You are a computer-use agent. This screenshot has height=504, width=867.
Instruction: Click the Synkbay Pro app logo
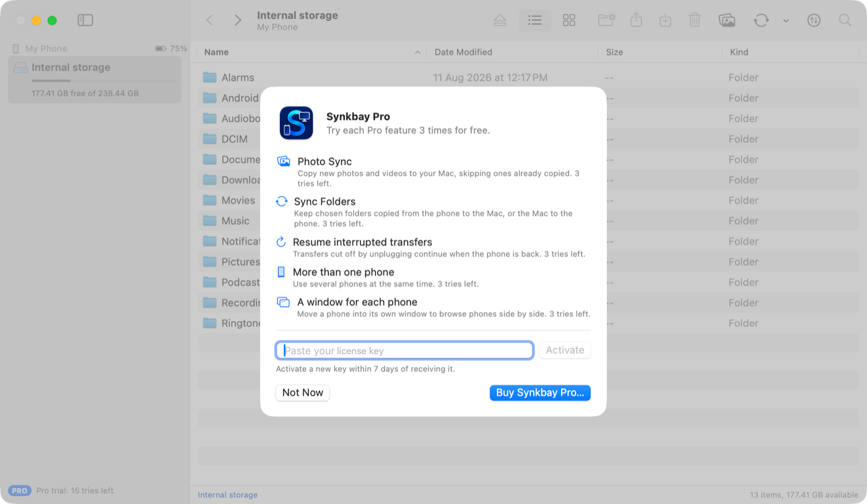[x=296, y=123]
